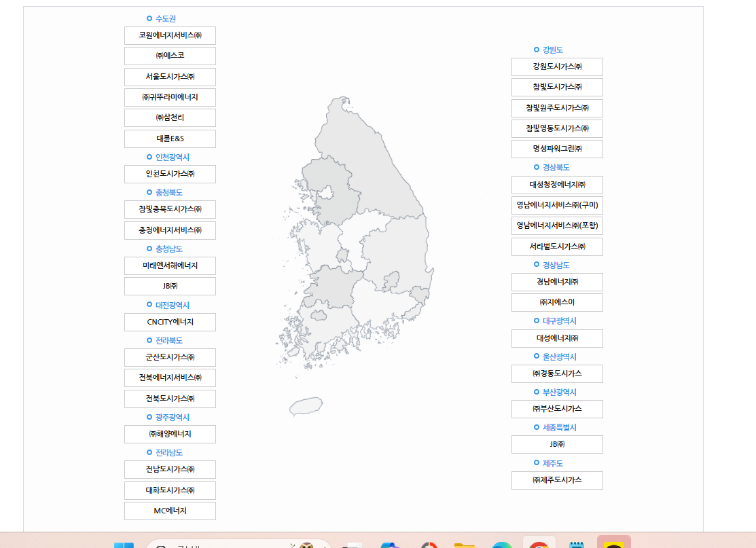The width and height of the screenshot is (756, 548).
Task: Switch to Chrome in the taskbar
Action: [x=539, y=544]
